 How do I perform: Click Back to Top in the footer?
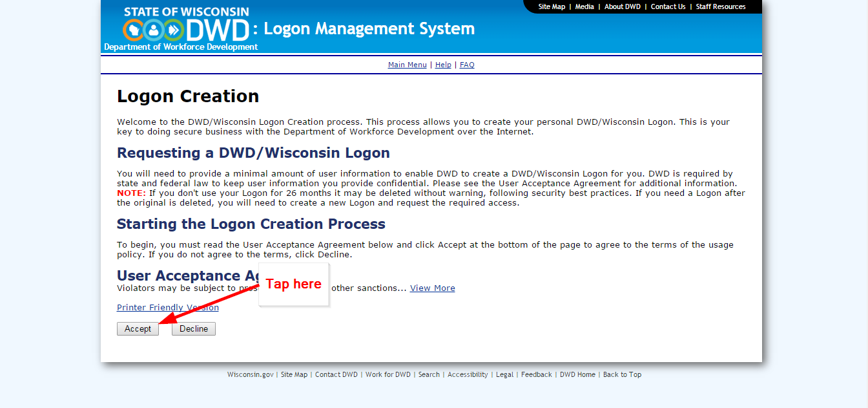(x=621, y=374)
